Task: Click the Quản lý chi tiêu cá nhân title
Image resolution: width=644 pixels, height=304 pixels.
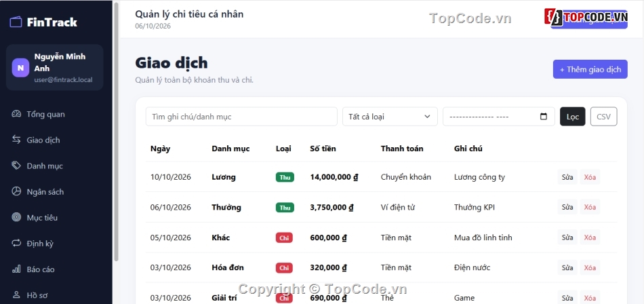Action: 189,14
